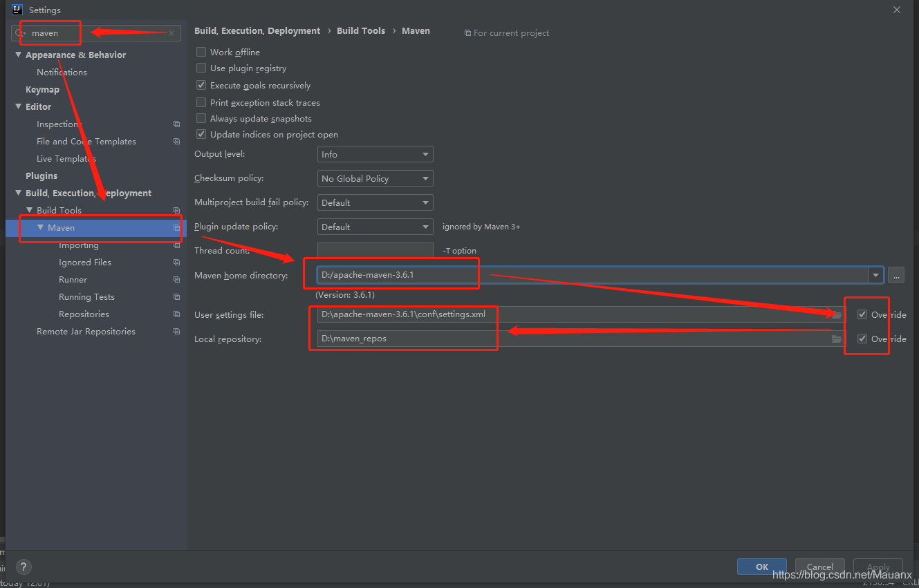919x588 pixels.
Task: Open the Checksum policy dropdown
Action: (375, 178)
